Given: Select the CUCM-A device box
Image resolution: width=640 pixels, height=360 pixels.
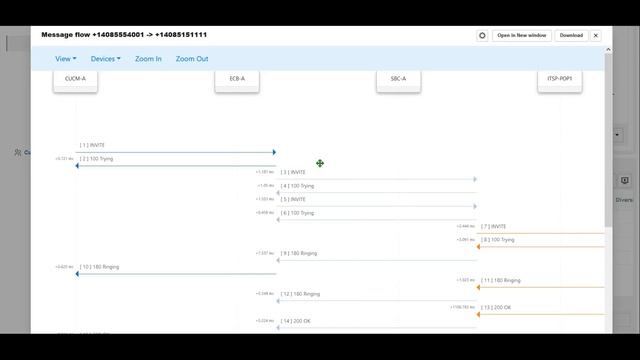Looking at the screenshot, I should click(x=76, y=81).
